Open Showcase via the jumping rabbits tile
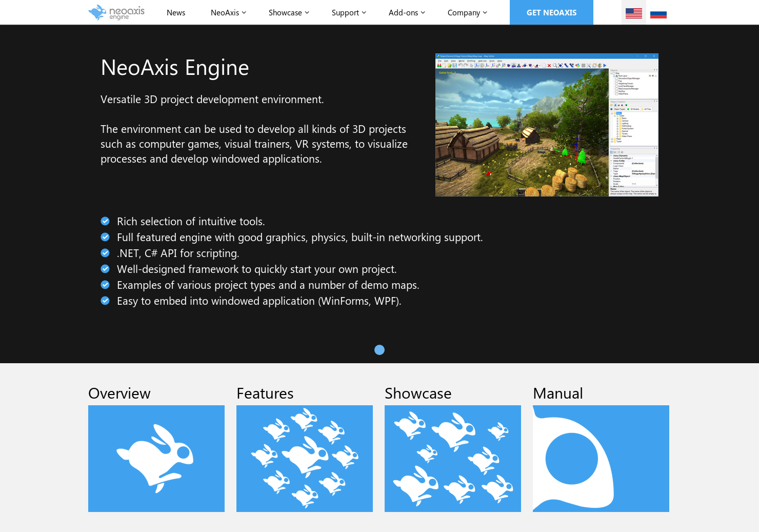 click(x=452, y=458)
